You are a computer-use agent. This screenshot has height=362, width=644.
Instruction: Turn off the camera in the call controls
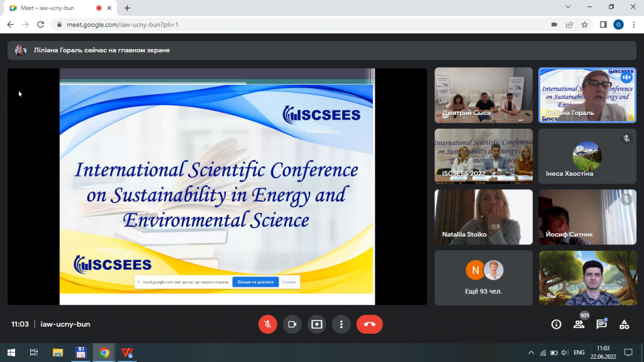[x=292, y=324]
